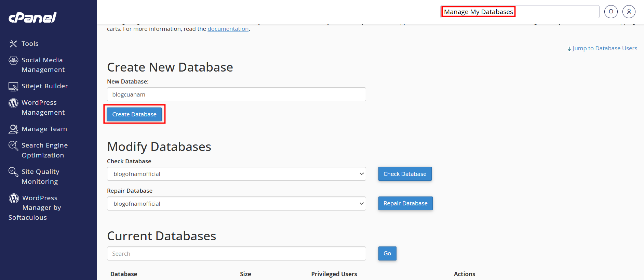Open the user account icon

[x=629, y=12]
